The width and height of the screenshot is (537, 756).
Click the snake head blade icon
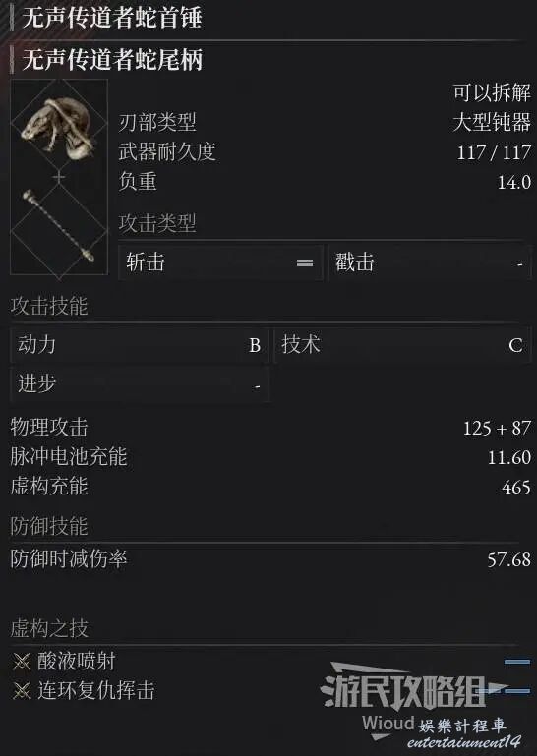(58, 128)
